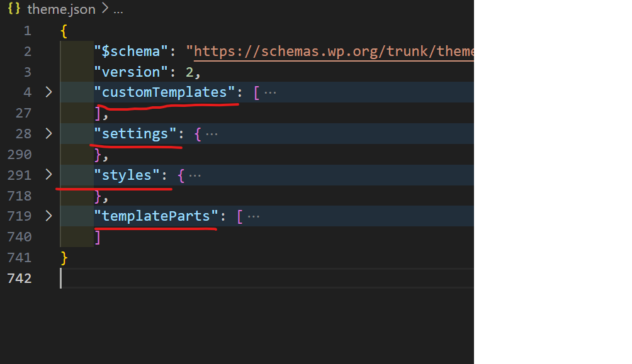Image resolution: width=632 pixels, height=364 pixels.
Task: Click collapsed ellipsis after customTemplates bracket
Action: (x=270, y=92)
